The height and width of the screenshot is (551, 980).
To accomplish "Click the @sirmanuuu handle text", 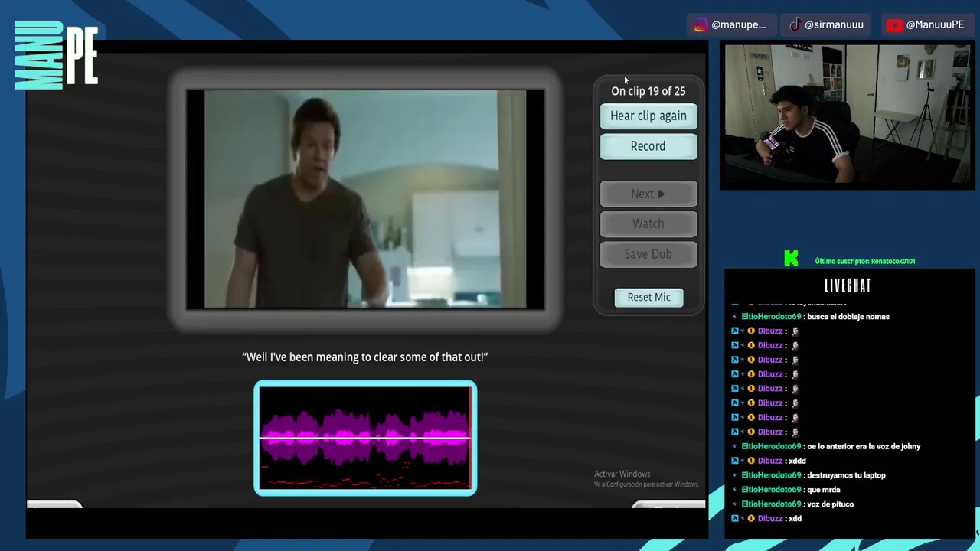I will [834, 25].
